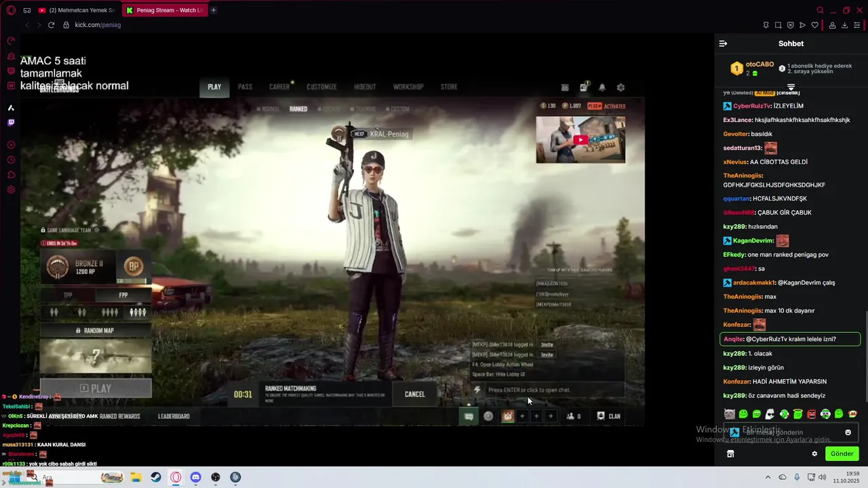This screenshot has height=488, width=868.
Task: Open sidebar player icon
Action: (x=11, y=145)
